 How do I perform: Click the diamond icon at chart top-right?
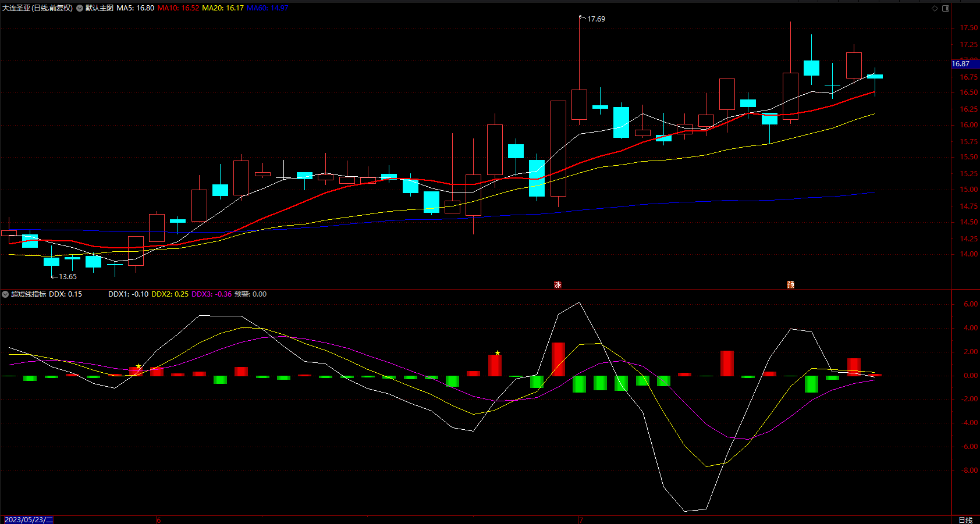pos(935,8)
